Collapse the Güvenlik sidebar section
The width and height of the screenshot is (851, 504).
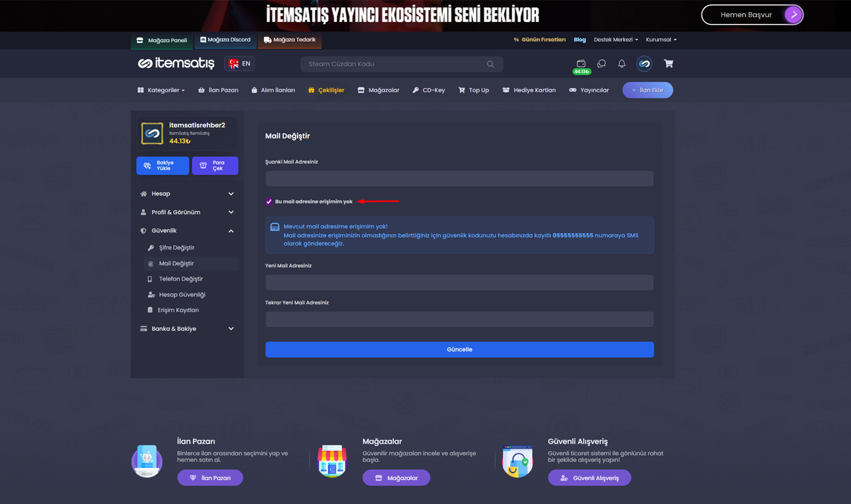coord(187,231)
